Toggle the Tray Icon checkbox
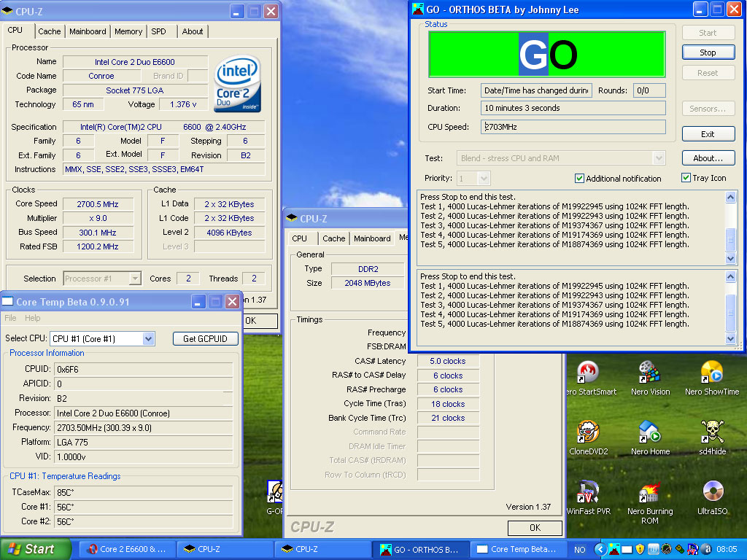Viewport: 747px width, 560px height. tap(686, 178)
